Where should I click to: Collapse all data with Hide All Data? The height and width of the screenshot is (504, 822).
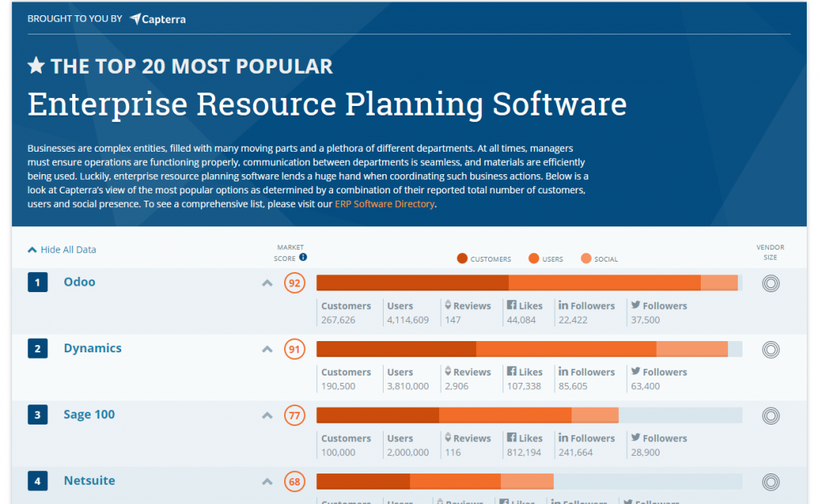(x=62, y=250)
